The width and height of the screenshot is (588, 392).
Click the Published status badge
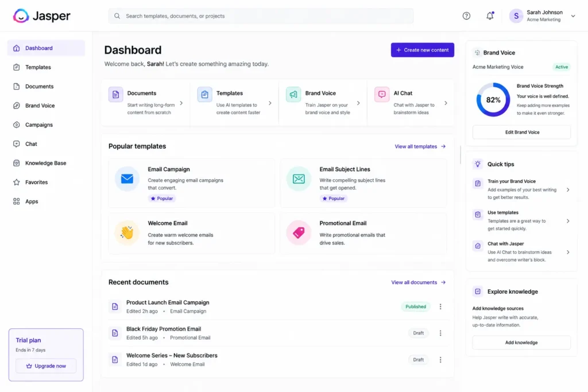[x=416, y=306]
